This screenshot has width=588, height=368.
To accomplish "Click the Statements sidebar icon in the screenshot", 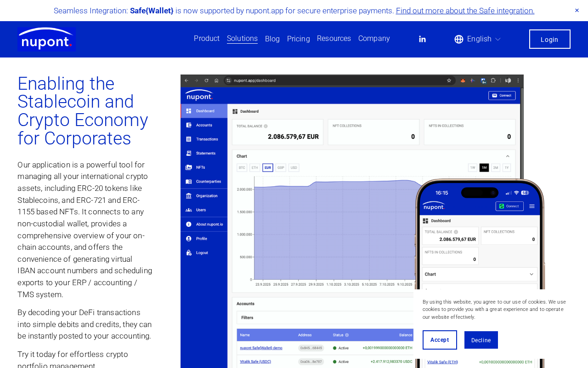I will point(188,153).
